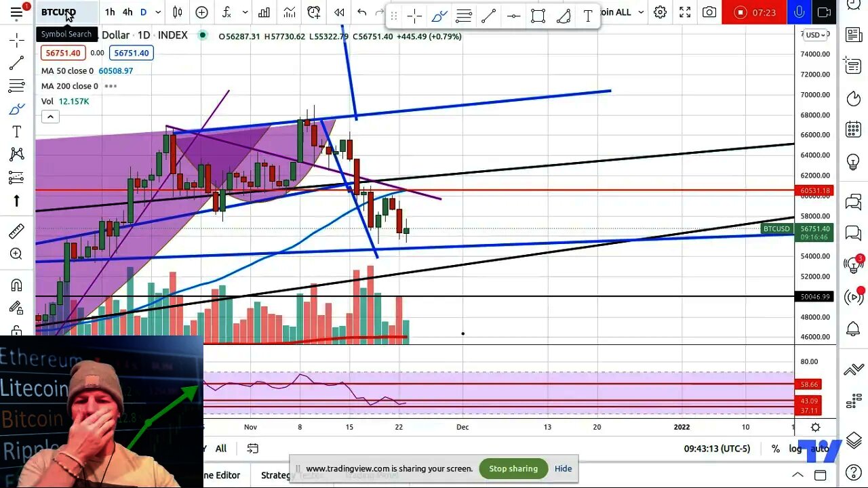Image resolution: width=868 pixels, height=488 pixels.
Task: Open the go to date icon
Action: pos(253,449)
